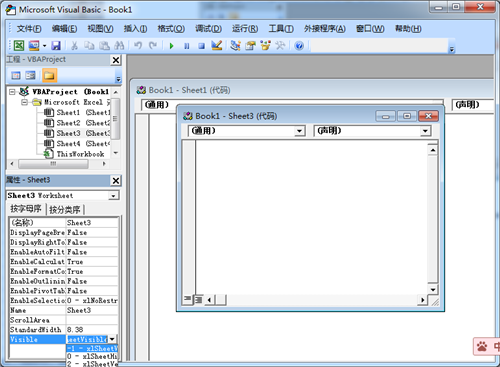Open the 外接程序(A) menu
Image resolution: width=500 pixels, height=367 pixels.
pos(325,29)
